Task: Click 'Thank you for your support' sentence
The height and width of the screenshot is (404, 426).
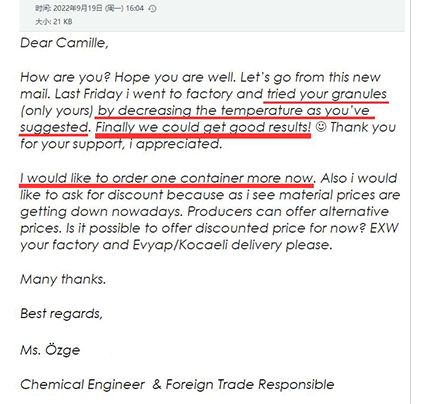Action: 208,136
